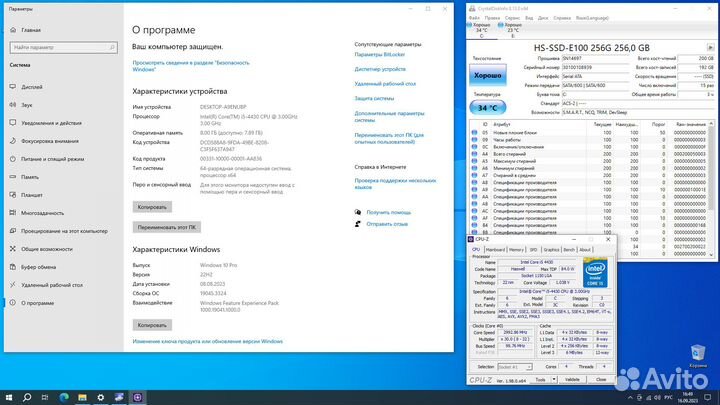Viewport: 720px width, 405px height.
Task: Open Многозадачность multitasking settings page
Action: point(42,213)
